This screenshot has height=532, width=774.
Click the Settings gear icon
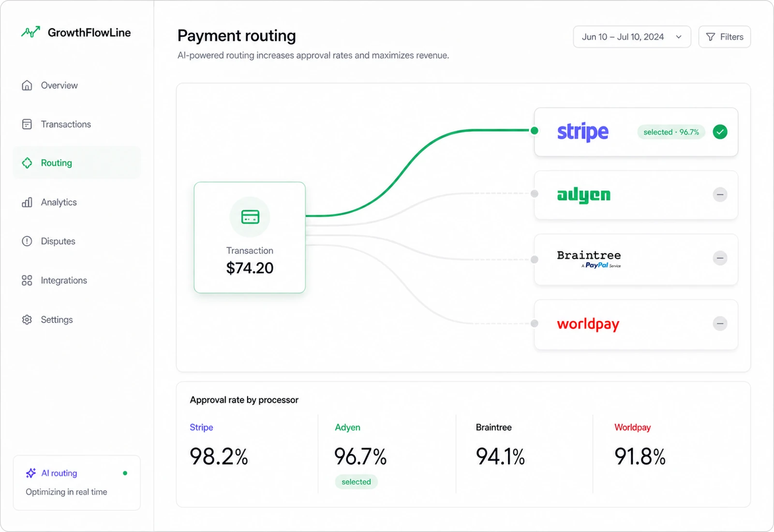[27, 320]
